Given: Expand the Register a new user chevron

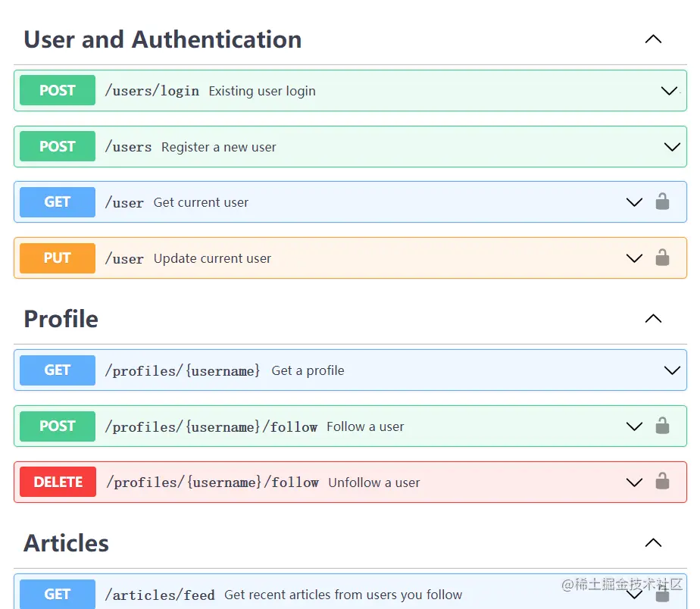Looking at the screenshot, I should (x=672, y=147).
